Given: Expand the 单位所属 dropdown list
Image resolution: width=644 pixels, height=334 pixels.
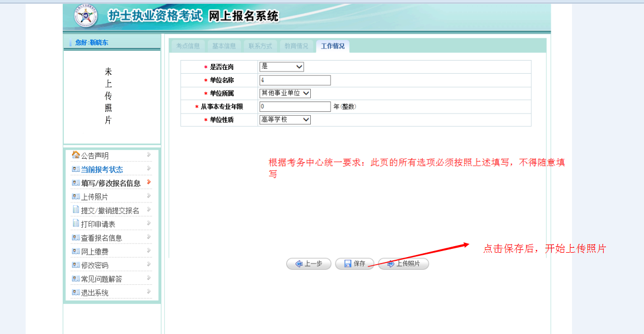Looking at the screenshot, I should 285,93.
